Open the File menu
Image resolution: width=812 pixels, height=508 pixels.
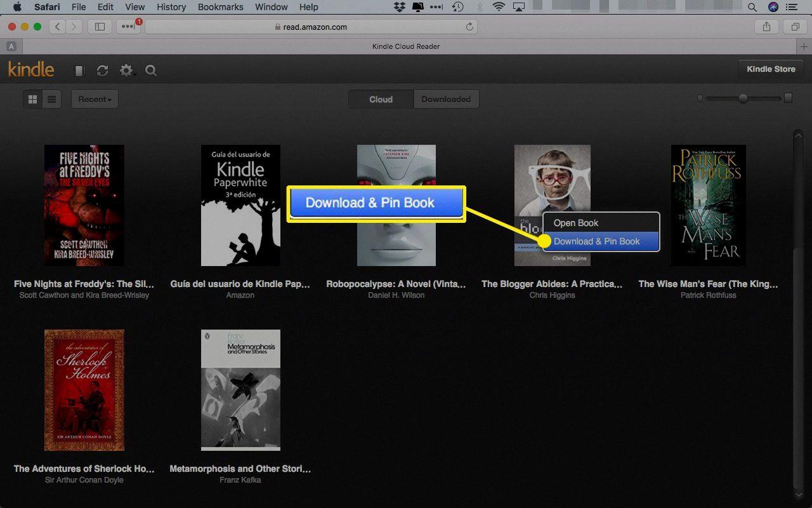79,7
